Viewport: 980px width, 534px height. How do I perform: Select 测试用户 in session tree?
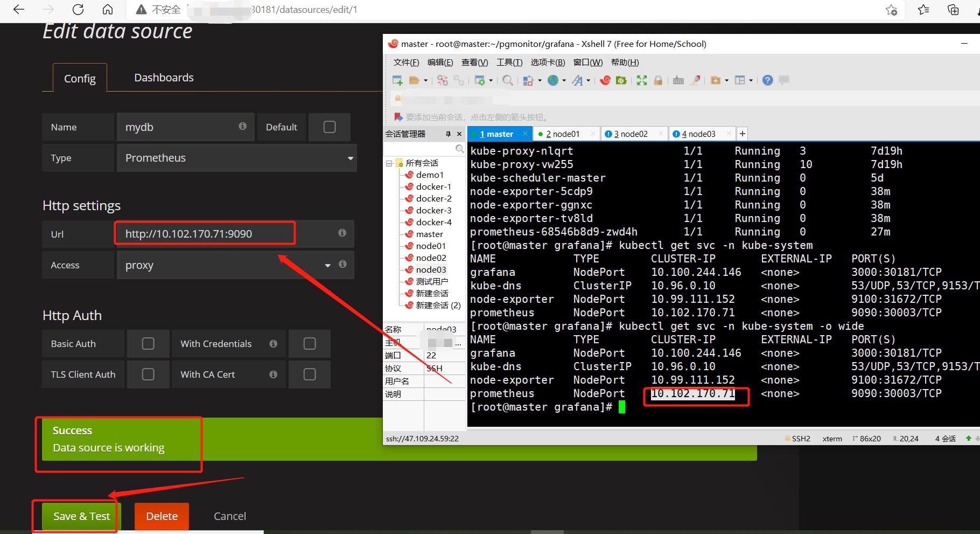click(432, 281)
